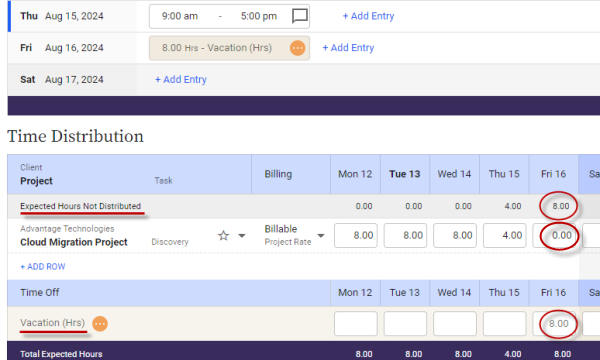This screenshot has height=360, width=600.
Task: Click Time Off section header
Action: coord(40,293)
